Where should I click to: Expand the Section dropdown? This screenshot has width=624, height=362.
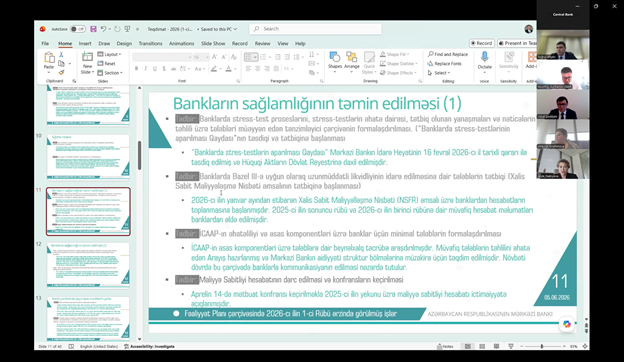110,73
